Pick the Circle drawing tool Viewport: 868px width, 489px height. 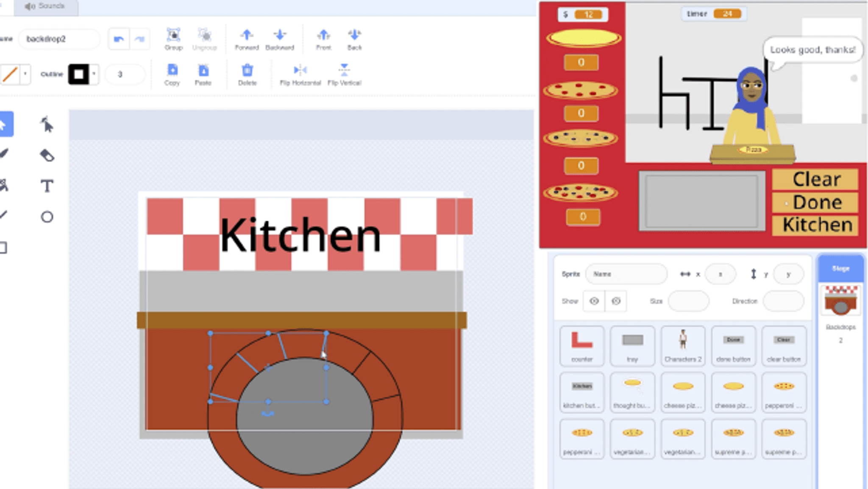click(47, 217)
